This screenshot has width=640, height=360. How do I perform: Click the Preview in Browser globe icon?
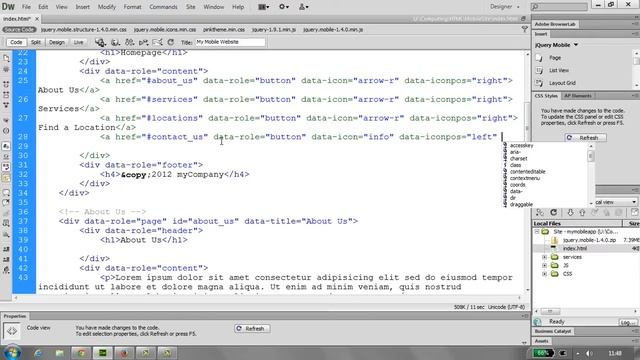click(116, 42)
